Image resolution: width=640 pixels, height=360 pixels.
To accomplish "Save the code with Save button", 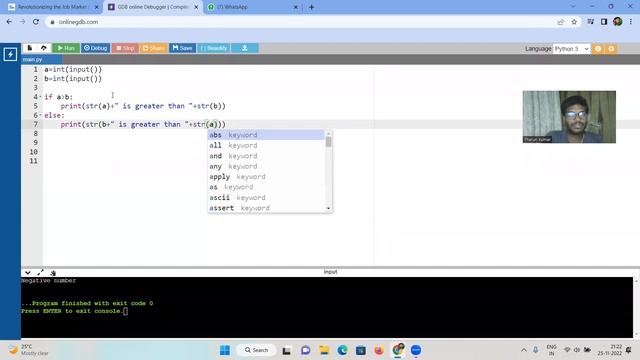I will [x=182, y=48].
